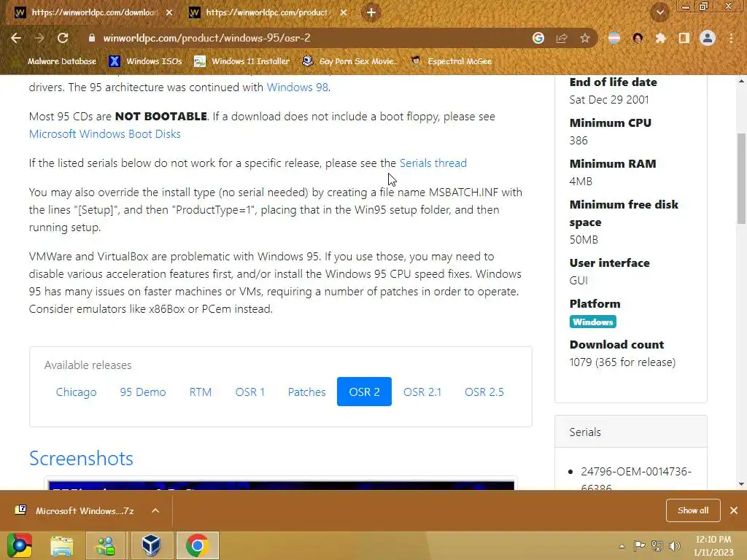Open VirtualBox from the taskbar
747x560 pixels.
coord(152,545)
